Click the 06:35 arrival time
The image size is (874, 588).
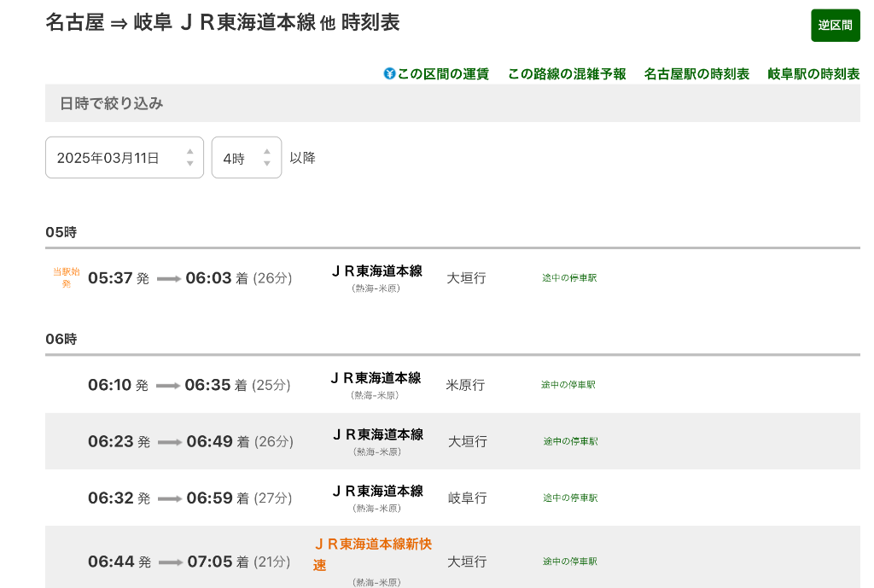(x=207, y=385)
